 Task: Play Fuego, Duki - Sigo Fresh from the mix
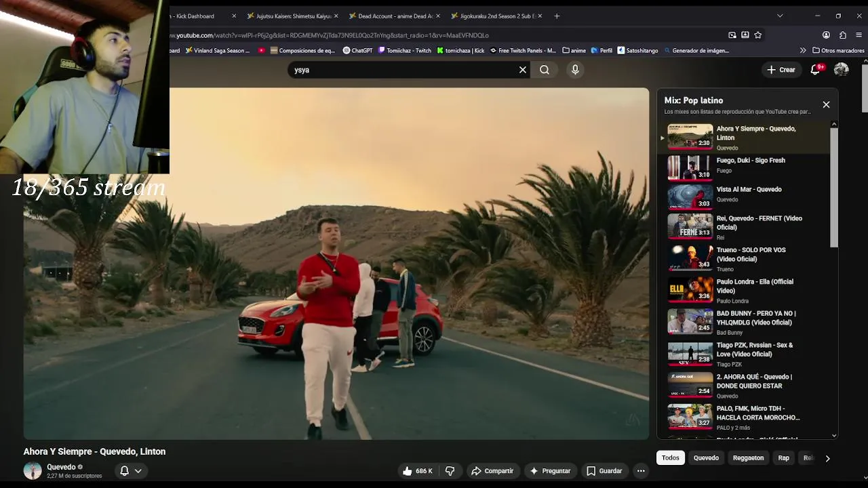point(743,167)
